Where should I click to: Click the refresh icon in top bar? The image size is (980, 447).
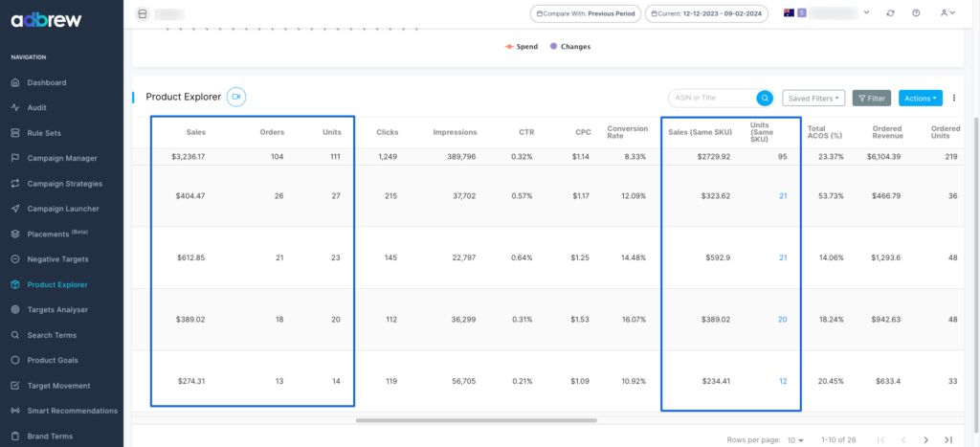click(891, 13)
